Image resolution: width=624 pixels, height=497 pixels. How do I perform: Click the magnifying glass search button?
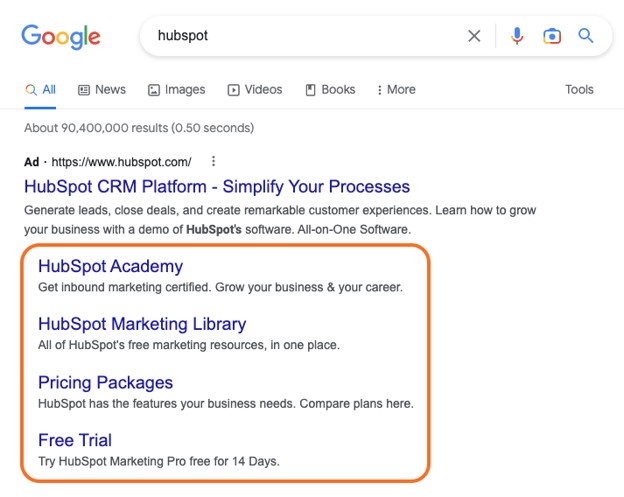pos(586,36)
